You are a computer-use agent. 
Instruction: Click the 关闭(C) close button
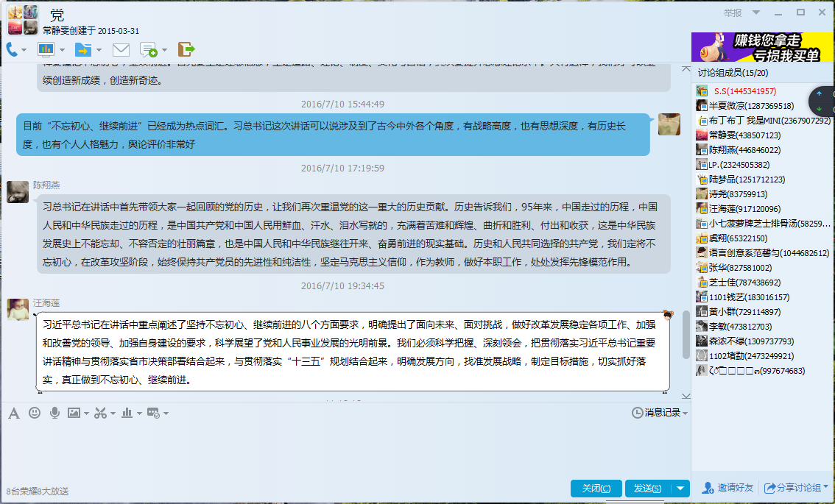(x=596, y=489)
